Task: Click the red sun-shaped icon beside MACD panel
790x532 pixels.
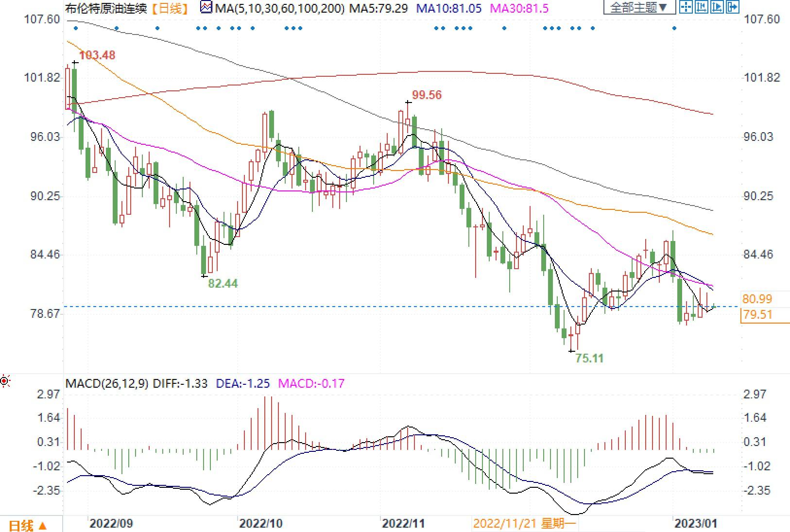Action: coord(5,381)
